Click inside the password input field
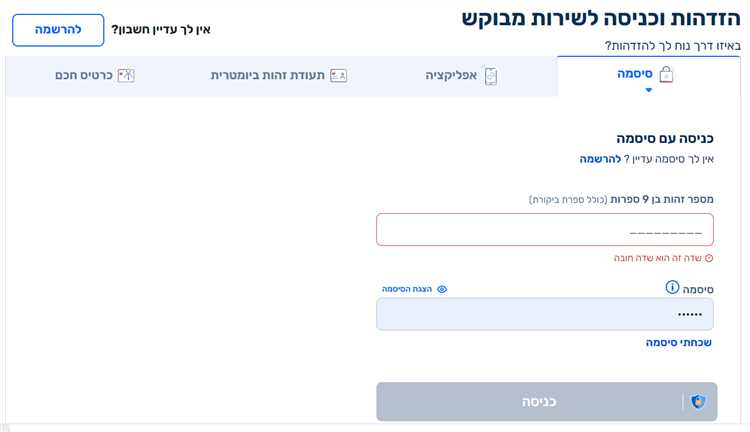 pyautogui.click(x=545, y=314)
